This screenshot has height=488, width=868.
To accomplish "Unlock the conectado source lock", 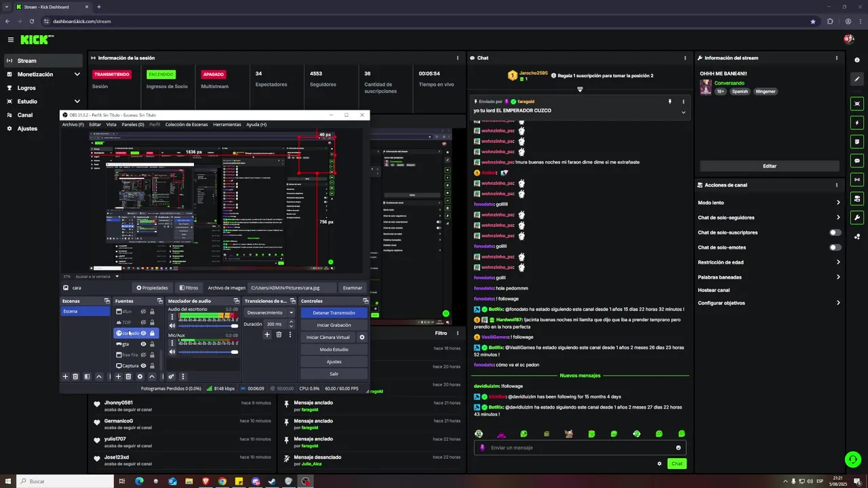I will (x=152, y=333).
